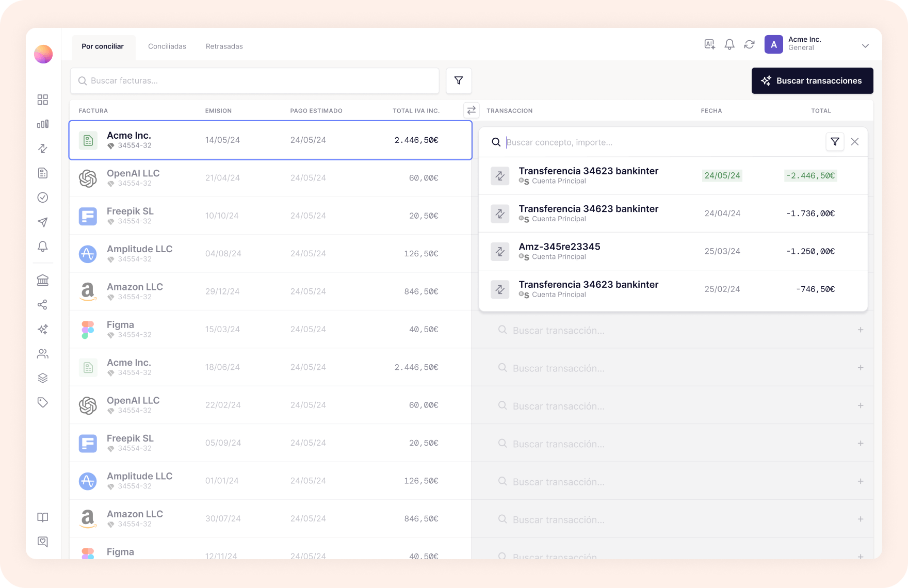Open the transaction search filter funnel
The height and width of the screenshot is (588, 908).
(835, 142)
